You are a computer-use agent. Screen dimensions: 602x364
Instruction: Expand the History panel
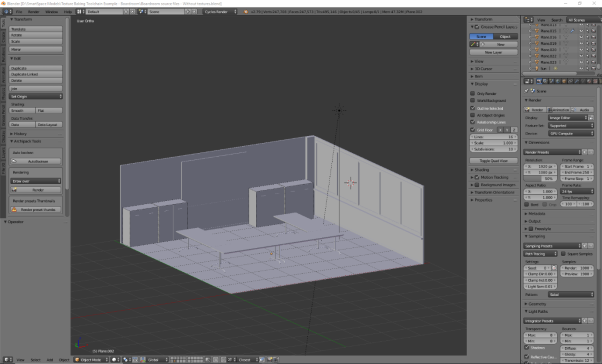pyautogui.click(x=20, y=134)
